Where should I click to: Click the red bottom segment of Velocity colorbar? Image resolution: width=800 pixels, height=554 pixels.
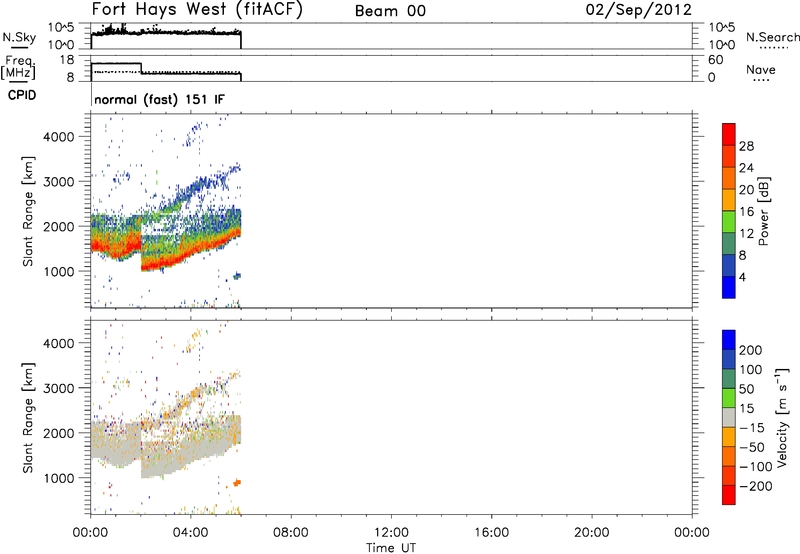tap(729, 495)
